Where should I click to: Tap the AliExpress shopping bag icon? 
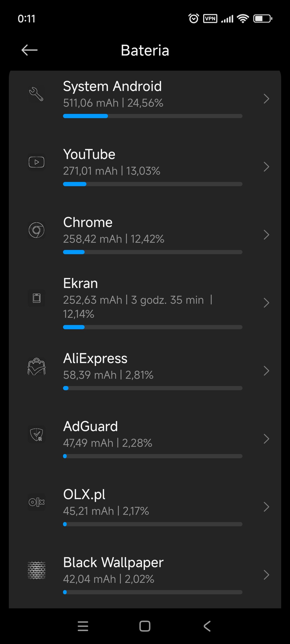[x=36, y=366]
